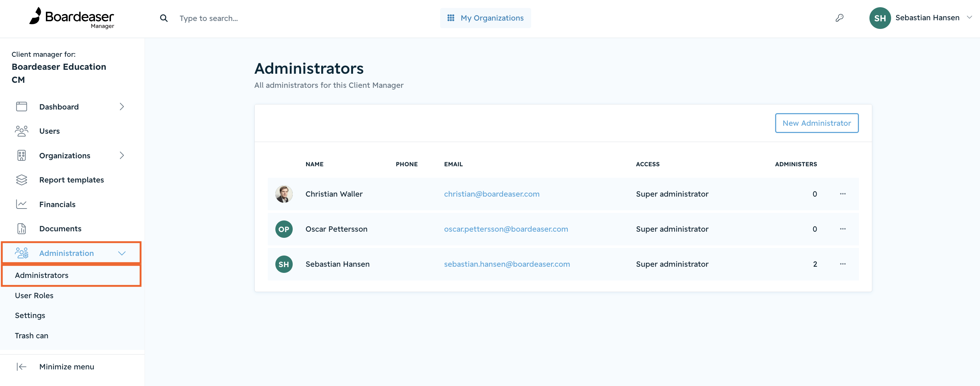Focus the Type to search field
This screenshot has height=386, width=980.
(209, 18)
